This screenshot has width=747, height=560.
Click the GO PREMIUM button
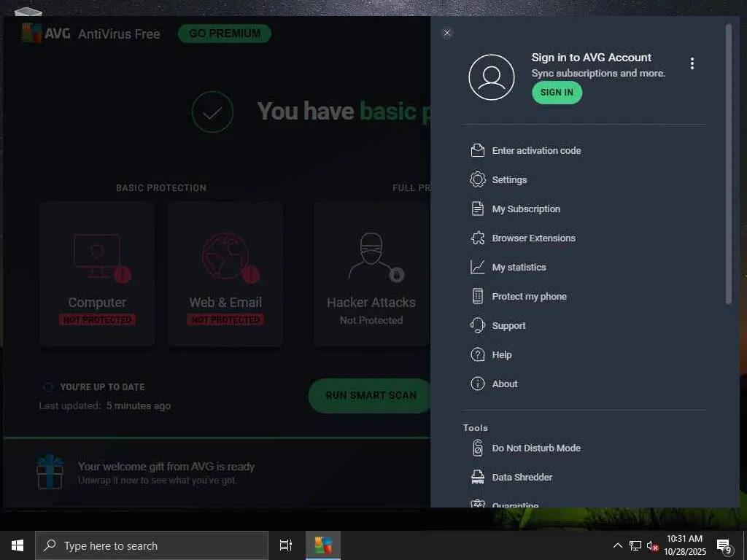pos(225,34)
